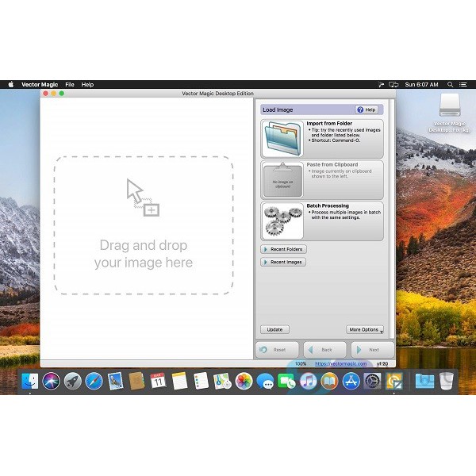476x476 pixels.
Task: Click the display mirroring icon in menu bar
Action: click(393, 84)
